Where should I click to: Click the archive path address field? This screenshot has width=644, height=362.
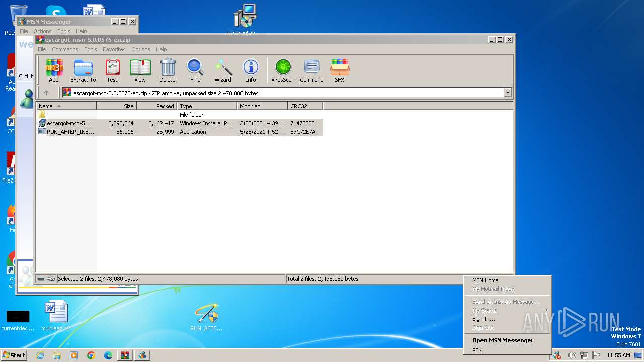point(283,93)
